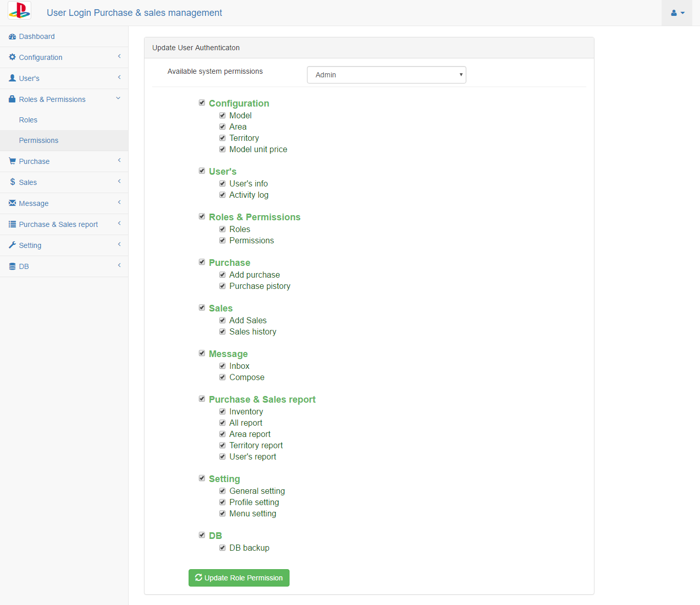The width and height of the screenshot is (700, 605).
Task: Click the General setting label
Action: (x=257, y=491)
